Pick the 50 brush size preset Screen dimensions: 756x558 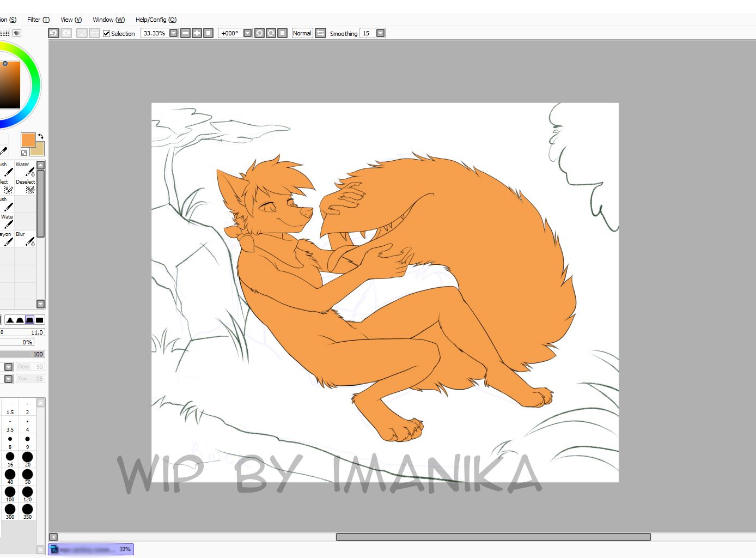pos(27,476)
